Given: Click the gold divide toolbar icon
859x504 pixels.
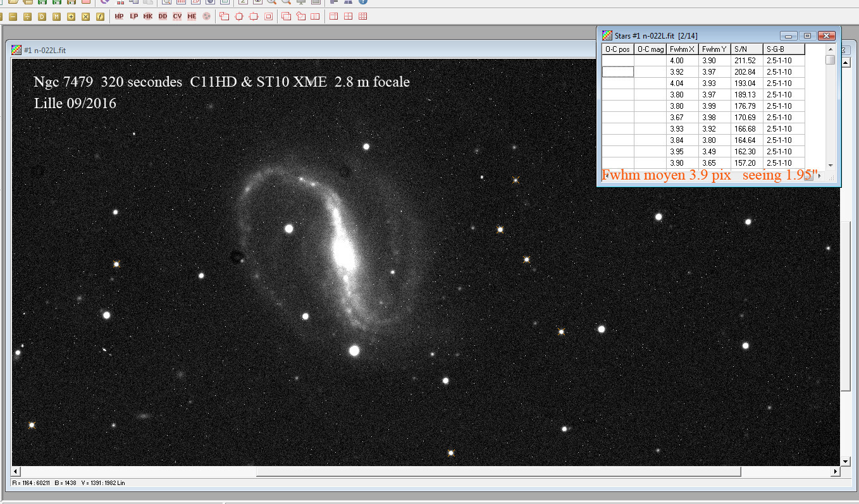Looking at the screenshot, I should point(27,16).
